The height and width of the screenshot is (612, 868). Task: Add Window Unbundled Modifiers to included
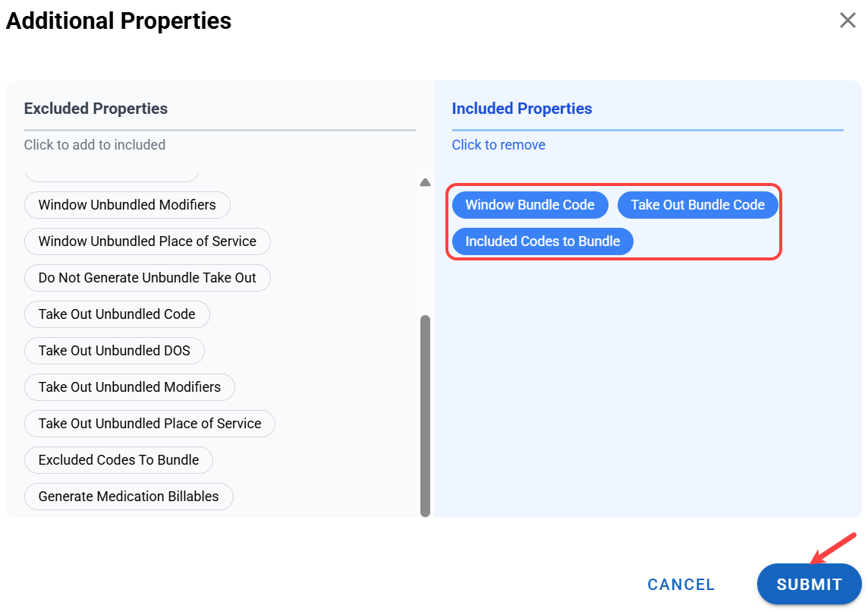(x=127, y=205)
